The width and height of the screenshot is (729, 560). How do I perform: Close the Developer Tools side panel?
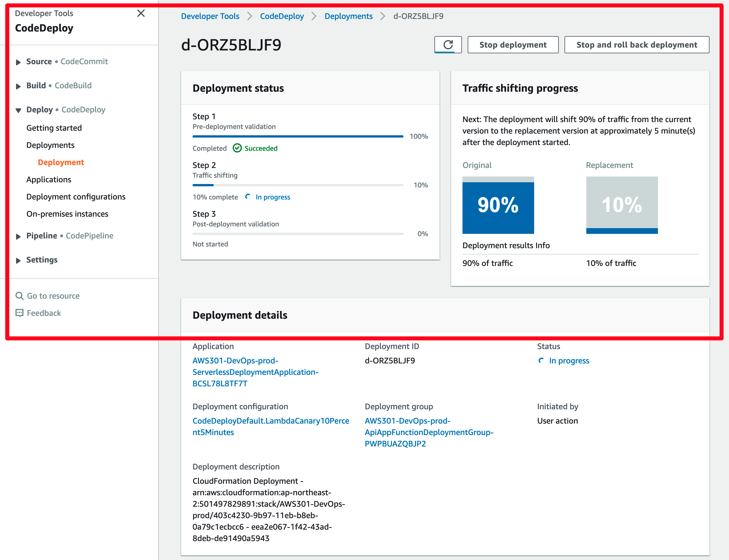click(141, 13)
